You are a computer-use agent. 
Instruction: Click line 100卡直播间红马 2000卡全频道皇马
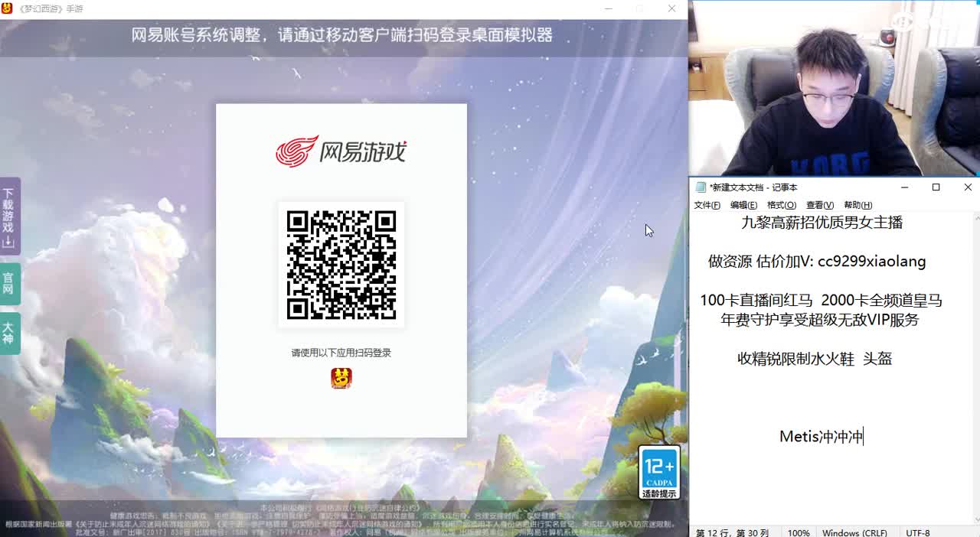(x=821, y=301)
